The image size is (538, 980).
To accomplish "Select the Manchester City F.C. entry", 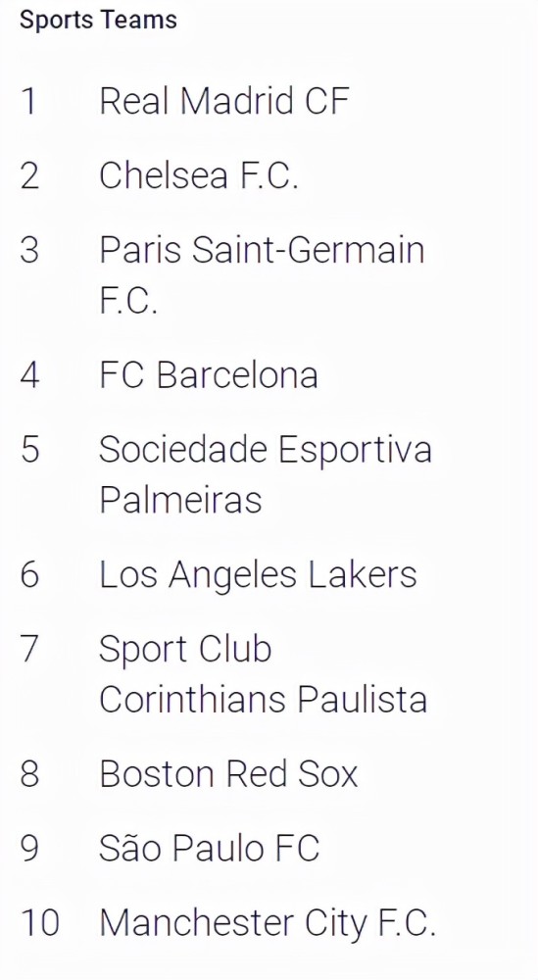I will coord(268,924).
